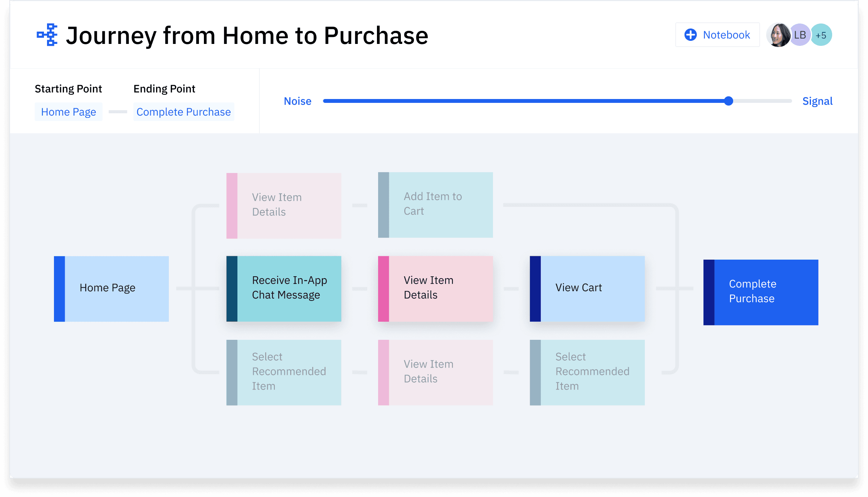Select the Complete Purchase node in the flow
Viewport: 868px width, 497px height.
click(x=760, y=292)
